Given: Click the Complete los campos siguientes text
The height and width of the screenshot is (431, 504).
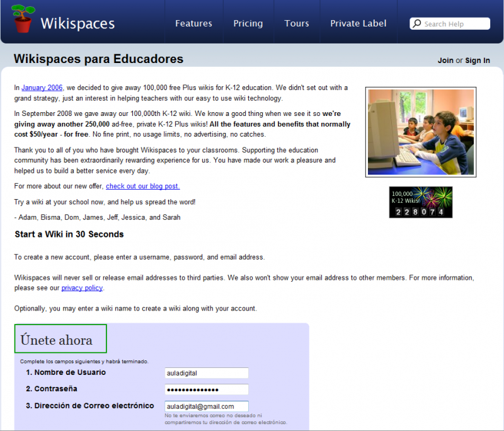Looking at the screenshot, I should click(84, 362).
